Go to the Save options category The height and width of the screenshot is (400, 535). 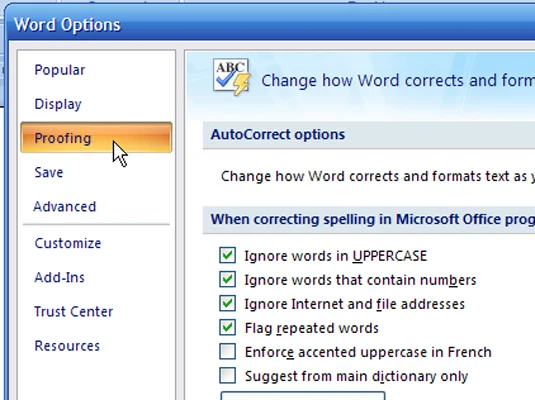49,172
